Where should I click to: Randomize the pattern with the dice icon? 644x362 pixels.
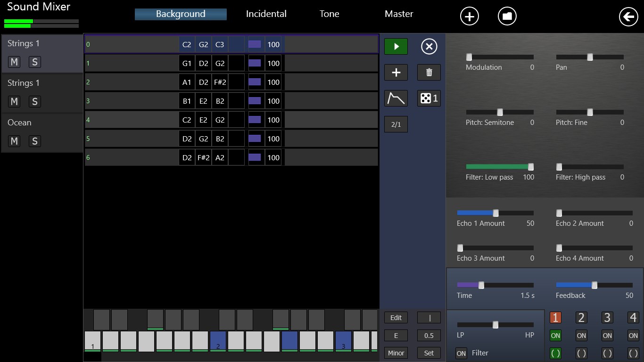pos(428,98)
